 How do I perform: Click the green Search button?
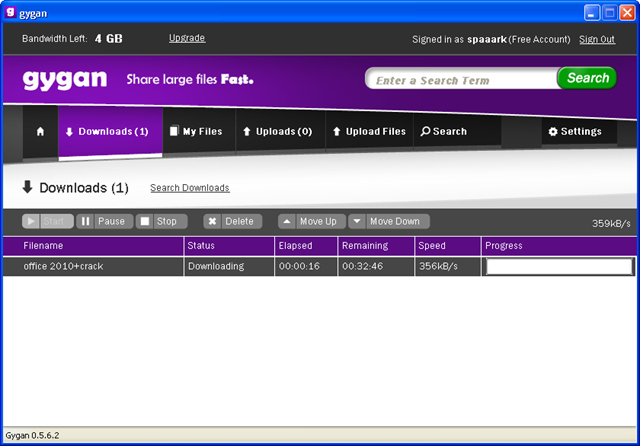click(587, 78)
